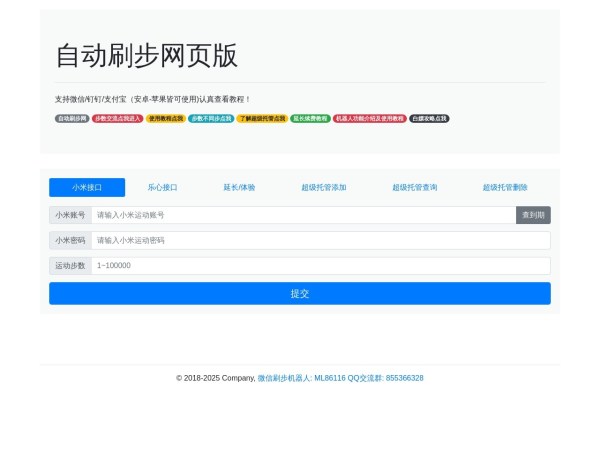
Task: Click the 白嫖攻略点我 dark badge
Action: click(429, 118)
